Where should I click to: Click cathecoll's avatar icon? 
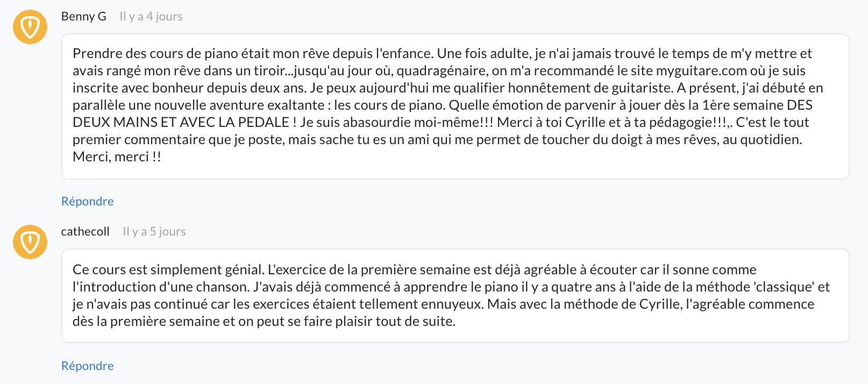coord(30,242)
